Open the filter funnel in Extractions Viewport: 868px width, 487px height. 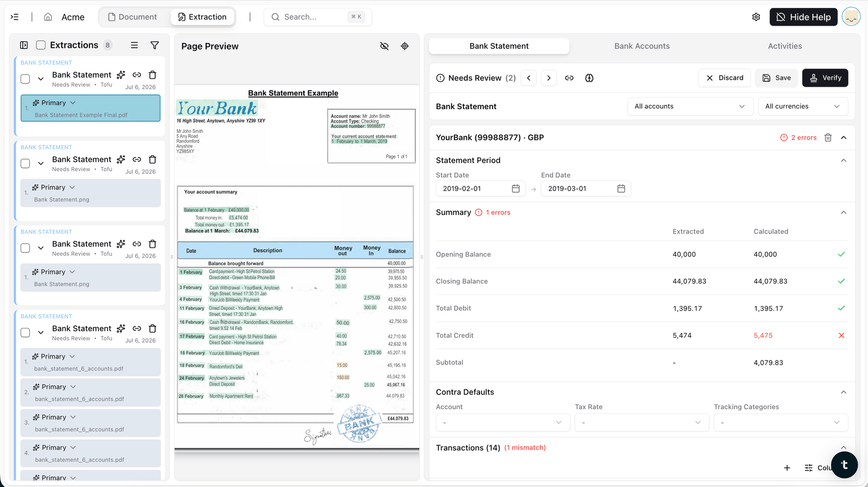click(155, 45)
